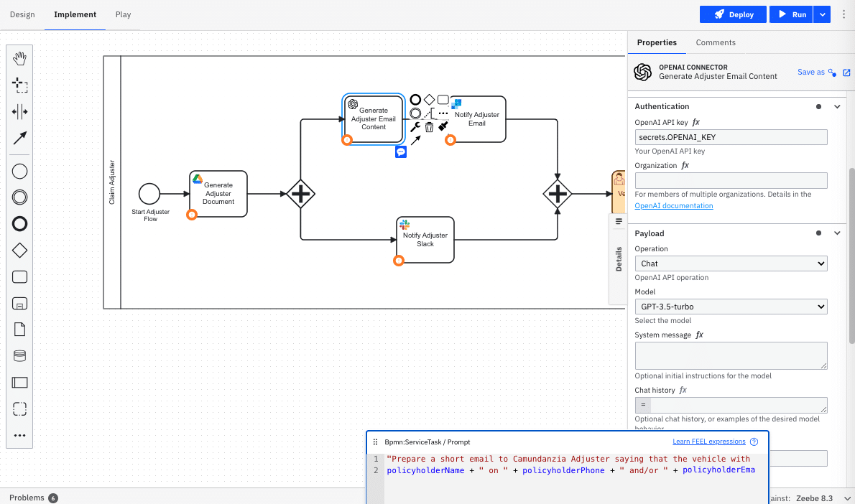
Task: Expand the Zeebe 8.3 version selector
Action: coord(847,498)
